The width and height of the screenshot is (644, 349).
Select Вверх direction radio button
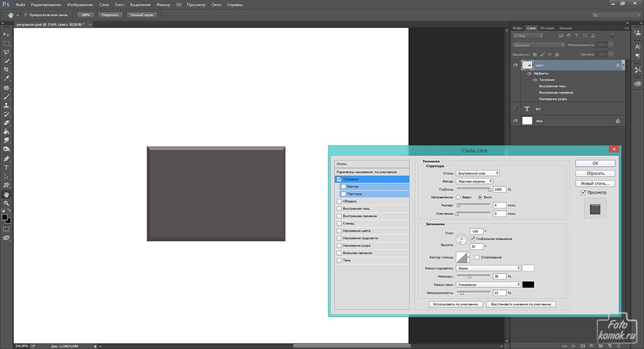[x=458, y=197]
